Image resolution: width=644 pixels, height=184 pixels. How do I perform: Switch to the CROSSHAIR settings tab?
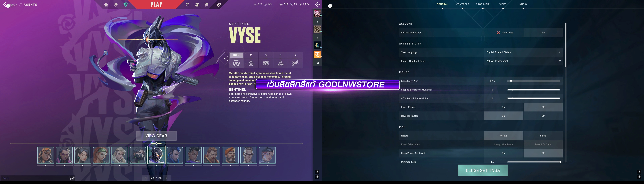pos(483,5)
